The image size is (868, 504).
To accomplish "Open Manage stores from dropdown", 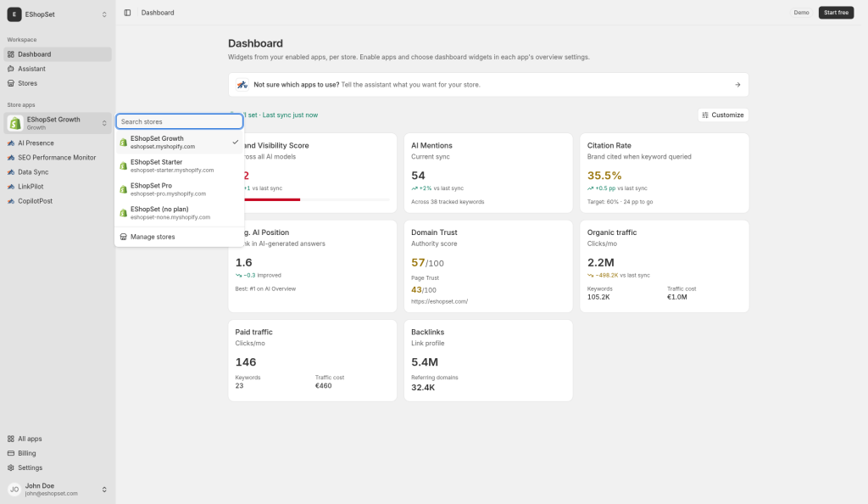I will coord(180,237).
